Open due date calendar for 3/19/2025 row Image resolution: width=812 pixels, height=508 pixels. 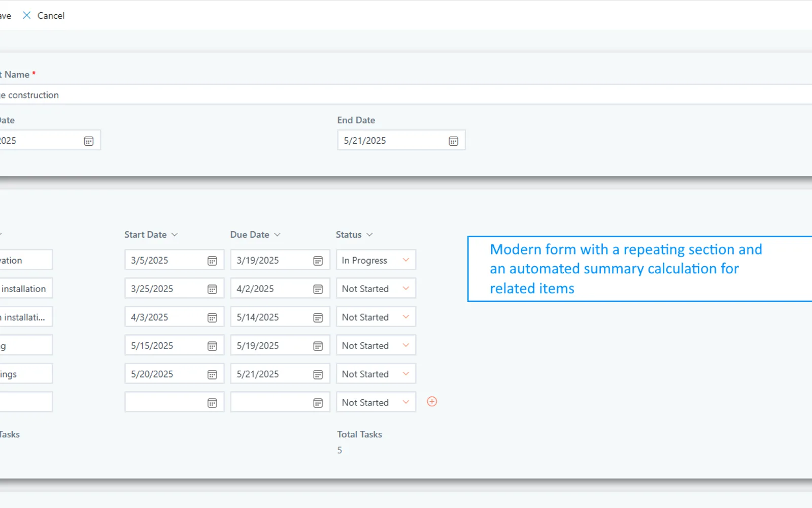(318, 261)
